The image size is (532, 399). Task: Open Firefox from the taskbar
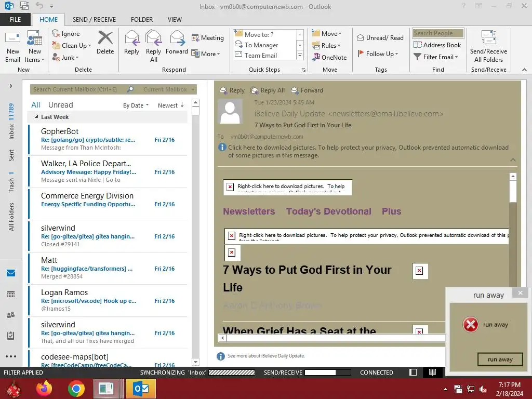(x=44, y=389)
